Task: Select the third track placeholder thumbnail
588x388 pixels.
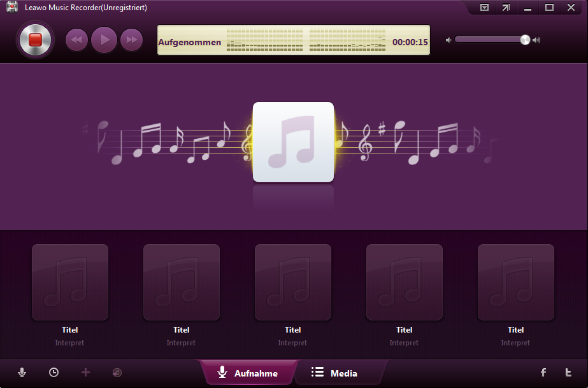Action: (293, 282)
